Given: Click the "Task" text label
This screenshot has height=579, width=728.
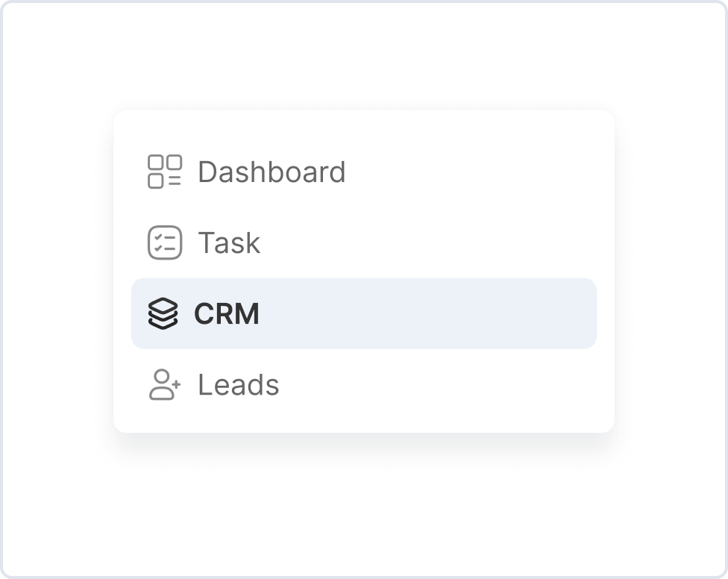Looking at the screenshot, I should click(x=229, y=243).
